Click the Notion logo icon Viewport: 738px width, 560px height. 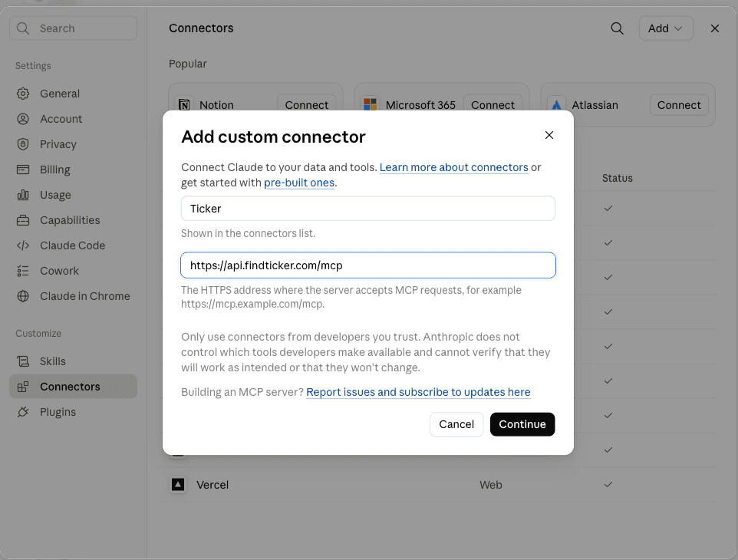(184, 104)
